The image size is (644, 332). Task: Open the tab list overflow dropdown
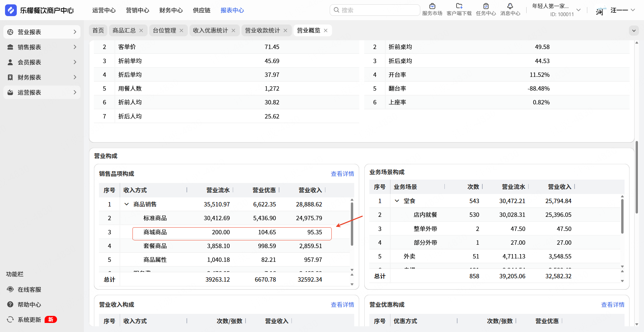pyautogui.click(x=634, y=31)
